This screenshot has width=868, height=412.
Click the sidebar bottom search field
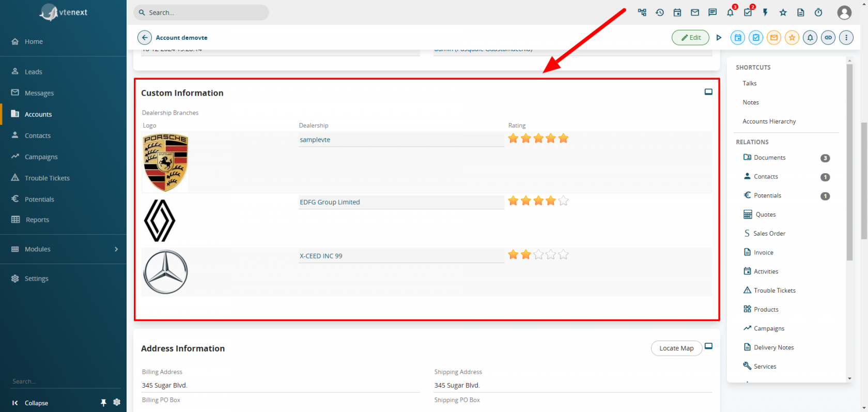point(65,382)
